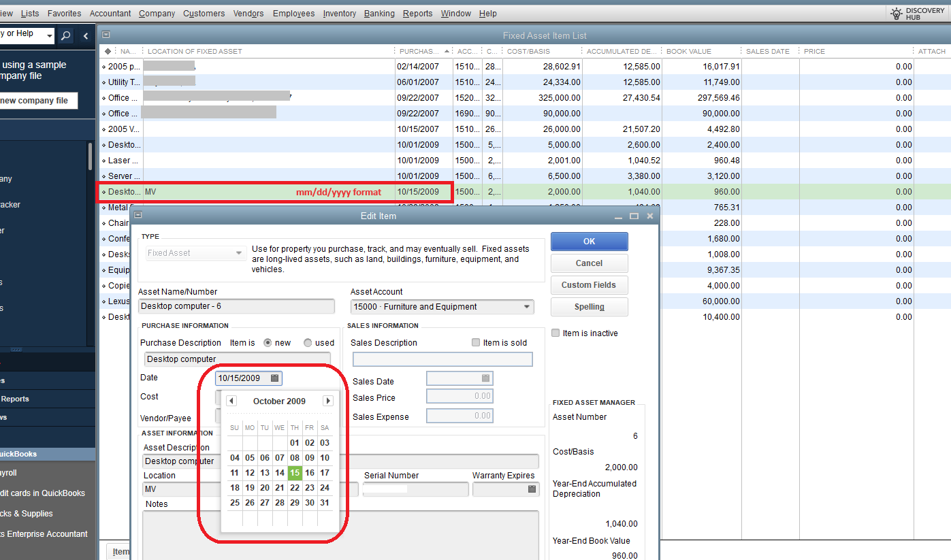Select day 22 in the calendar
This screenshot has width=951, height=560.
click(295, 488)
